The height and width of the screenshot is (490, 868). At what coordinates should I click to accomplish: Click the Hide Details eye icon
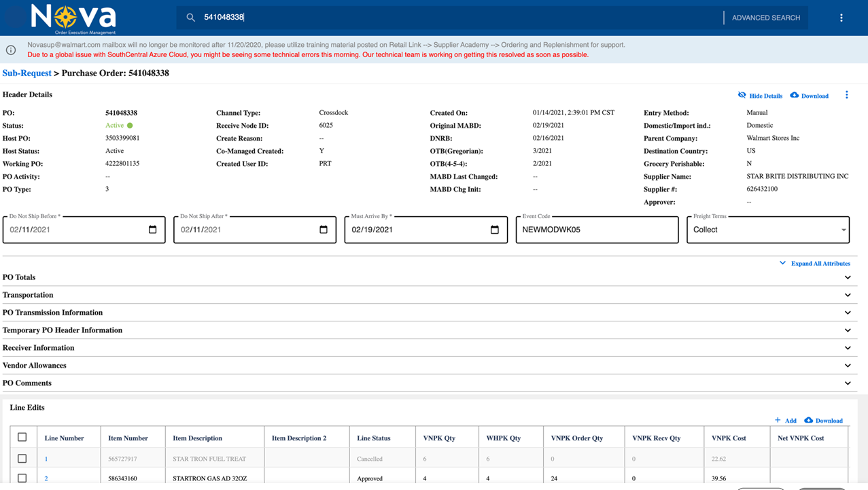tap(742, 95)
